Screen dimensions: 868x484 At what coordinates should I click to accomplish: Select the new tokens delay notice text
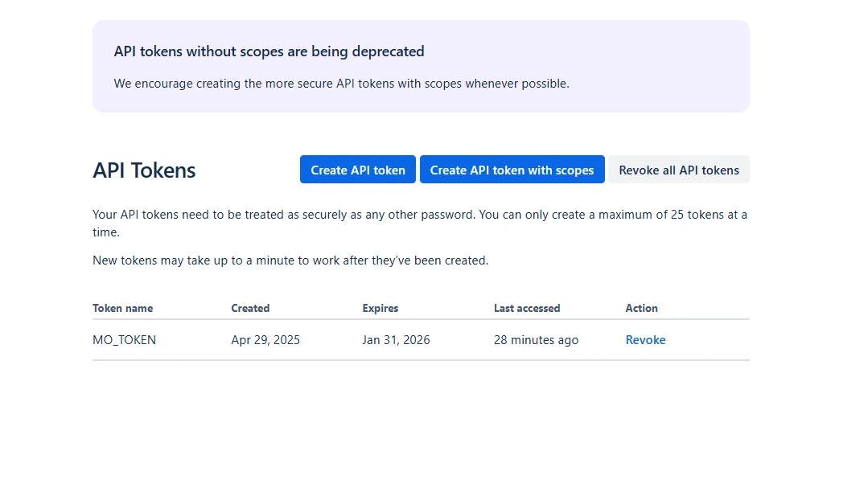(x=290, y=260)
